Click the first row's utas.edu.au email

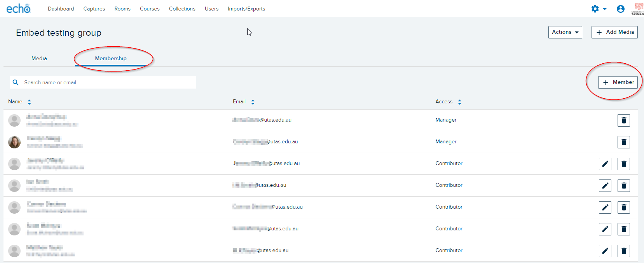click(262, 120)
